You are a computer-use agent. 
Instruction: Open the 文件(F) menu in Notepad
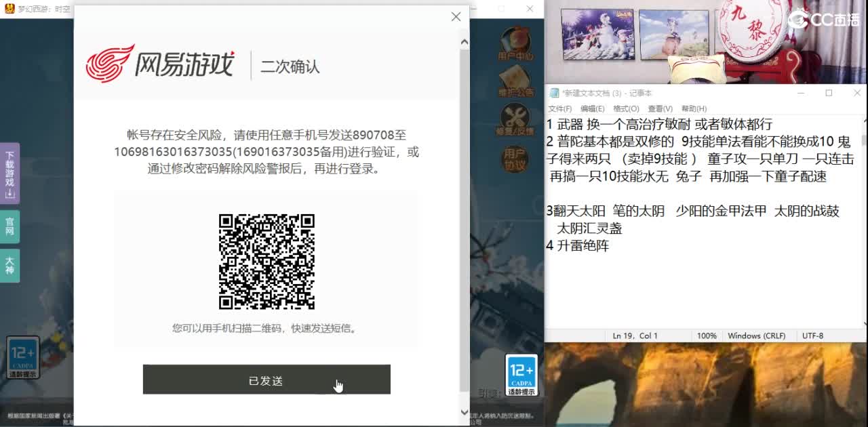[x=559, y=108]
